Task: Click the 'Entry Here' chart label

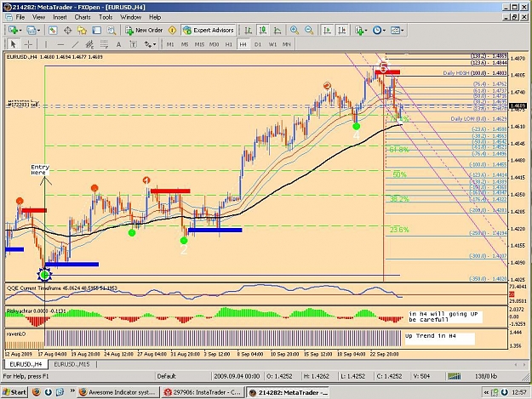Action: pyautogui.click(x=40, y=170)
